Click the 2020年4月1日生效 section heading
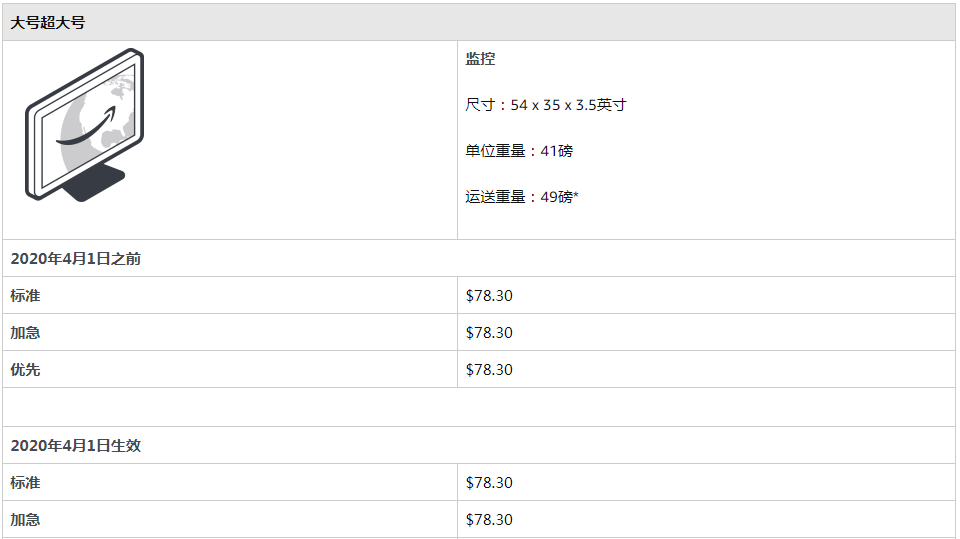Viewport: 960px width, 539px height. [76, 446]
